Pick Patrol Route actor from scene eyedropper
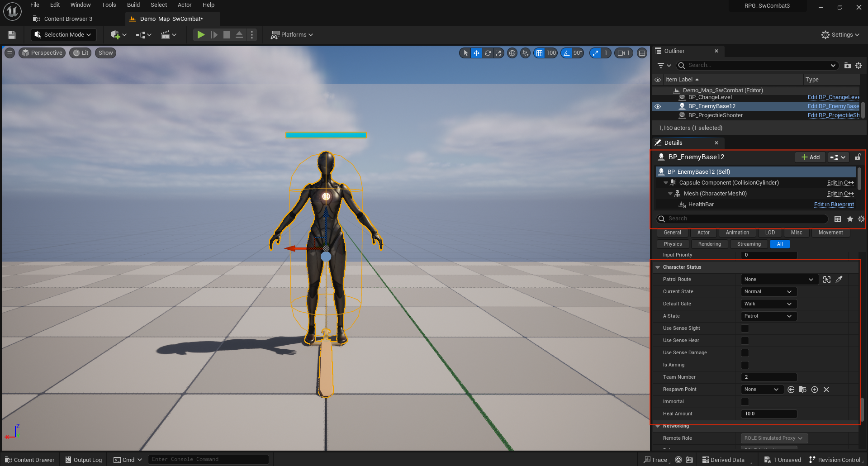The width and height of the screenshot is (868, 466). coord(839,280)
